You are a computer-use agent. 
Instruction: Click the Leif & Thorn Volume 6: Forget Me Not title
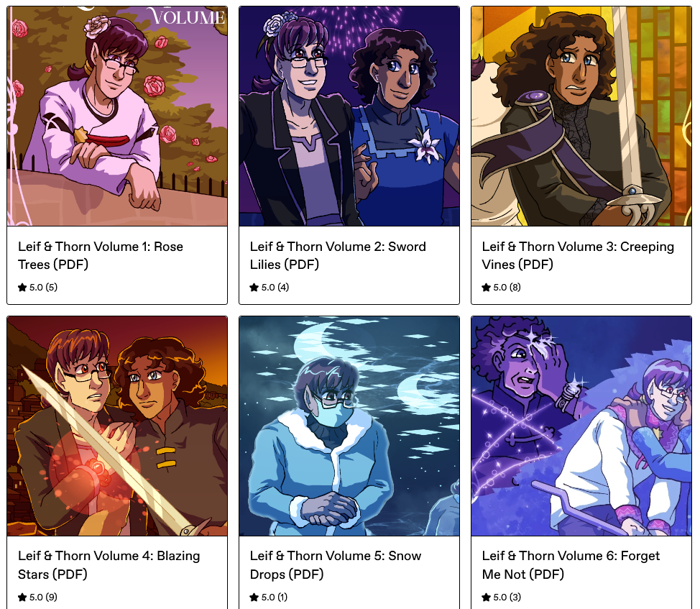pos(571,565)
